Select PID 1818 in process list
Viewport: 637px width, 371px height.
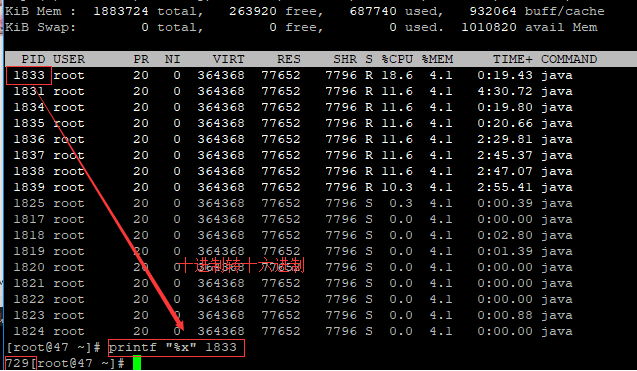click(x=29, y=235)
